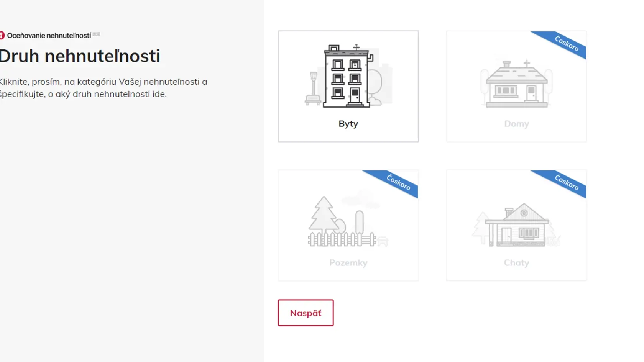
Task: Click the small beta badge after the app title
Action: [96, 34]
